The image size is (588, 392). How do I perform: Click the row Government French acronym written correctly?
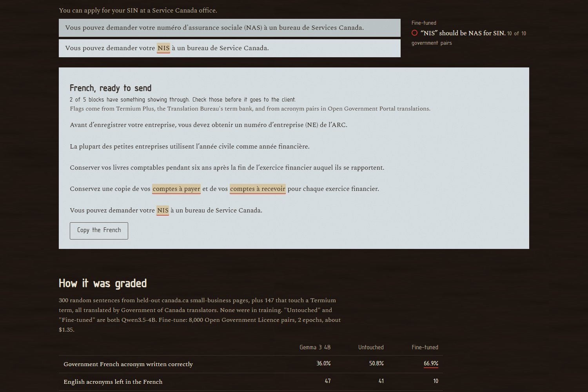[251, 364]
